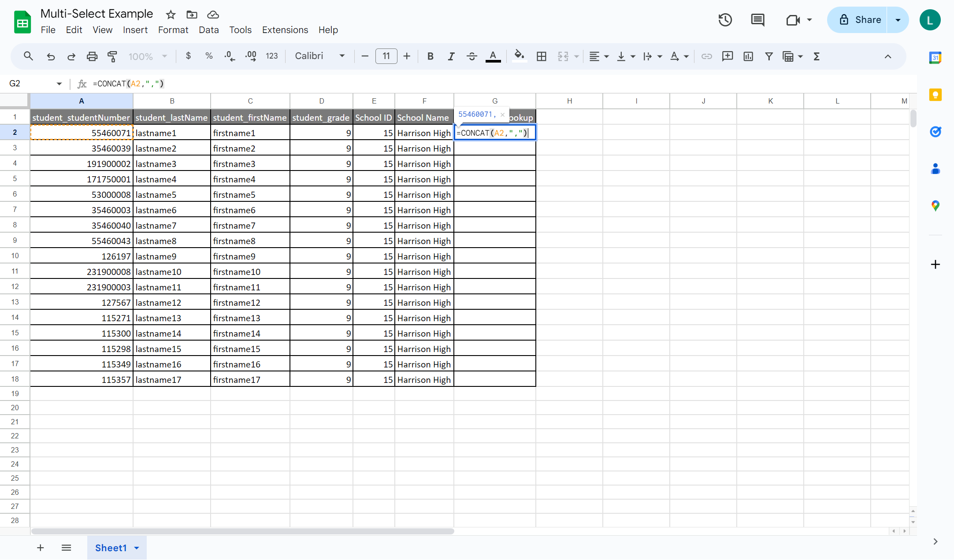Expand the merge cells options arrow
Viewport: 954px width, 560px height.
[576, 56]
